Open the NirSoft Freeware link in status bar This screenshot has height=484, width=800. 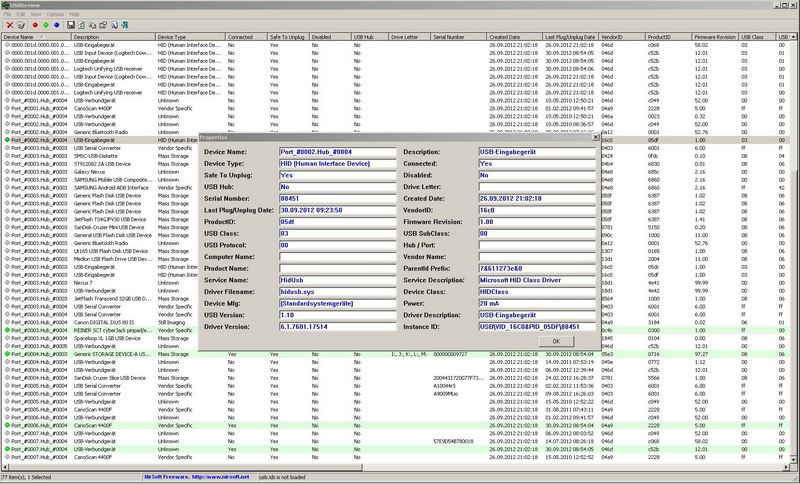pyautogui.click(x=197, y=477)
